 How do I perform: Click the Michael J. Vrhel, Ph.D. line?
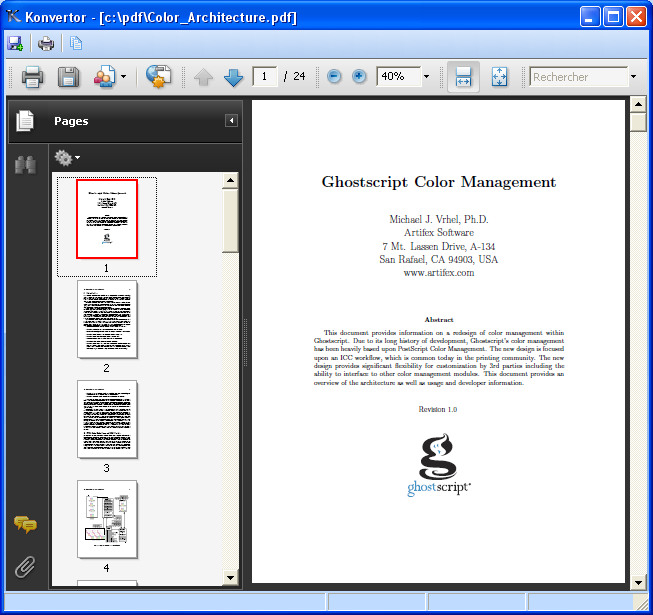(x=439, y=219)
